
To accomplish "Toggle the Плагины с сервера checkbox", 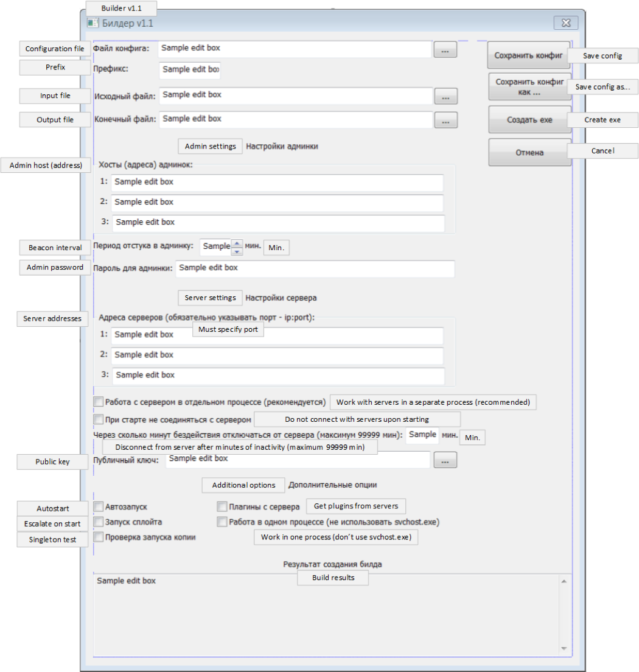I will [222, 506].
